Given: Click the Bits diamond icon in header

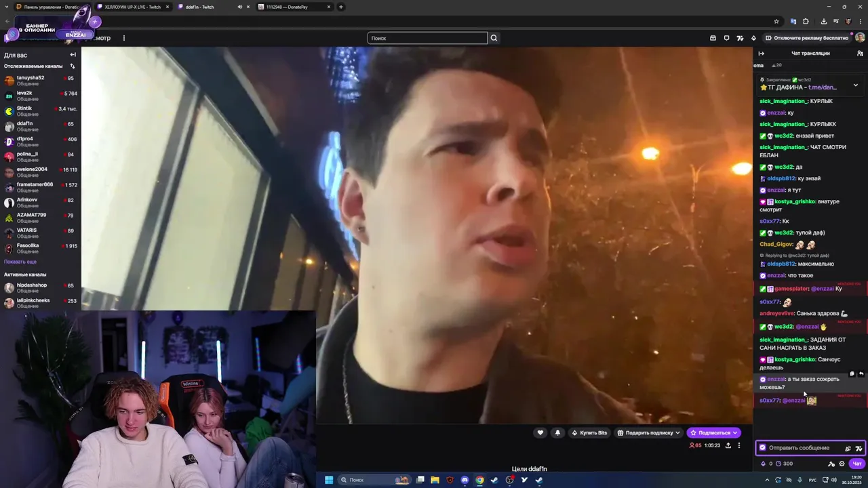Looking at the screenshot, I should pyautogui.click(x=753, y=38).
